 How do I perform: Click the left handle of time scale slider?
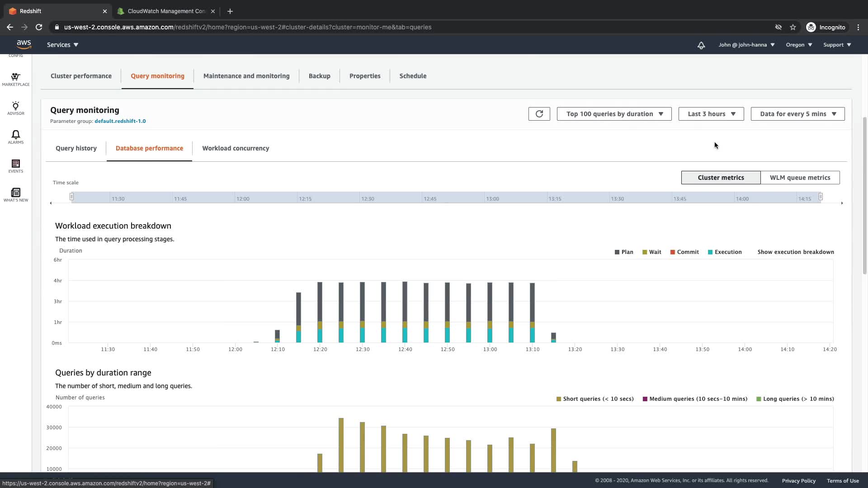(71, 197)
